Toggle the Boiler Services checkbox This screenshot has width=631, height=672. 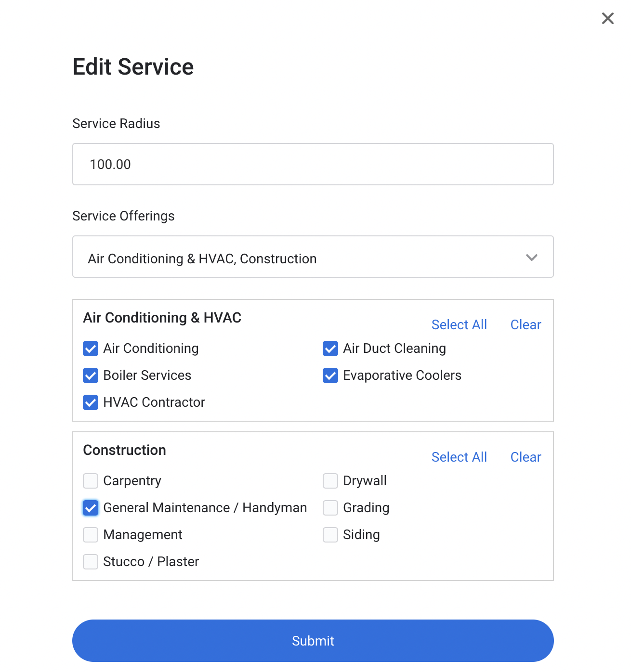[91, 375]
